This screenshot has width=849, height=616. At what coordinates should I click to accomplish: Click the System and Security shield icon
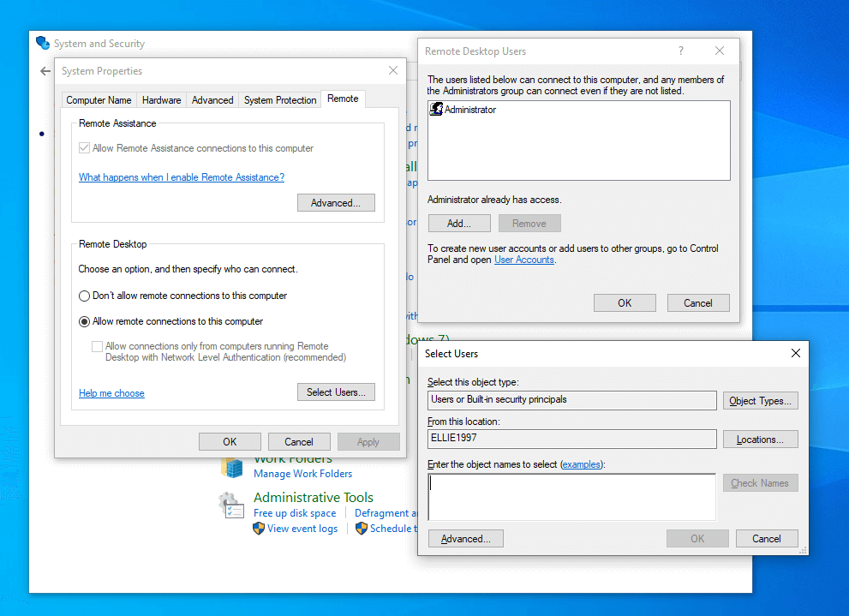click(43, 43)
